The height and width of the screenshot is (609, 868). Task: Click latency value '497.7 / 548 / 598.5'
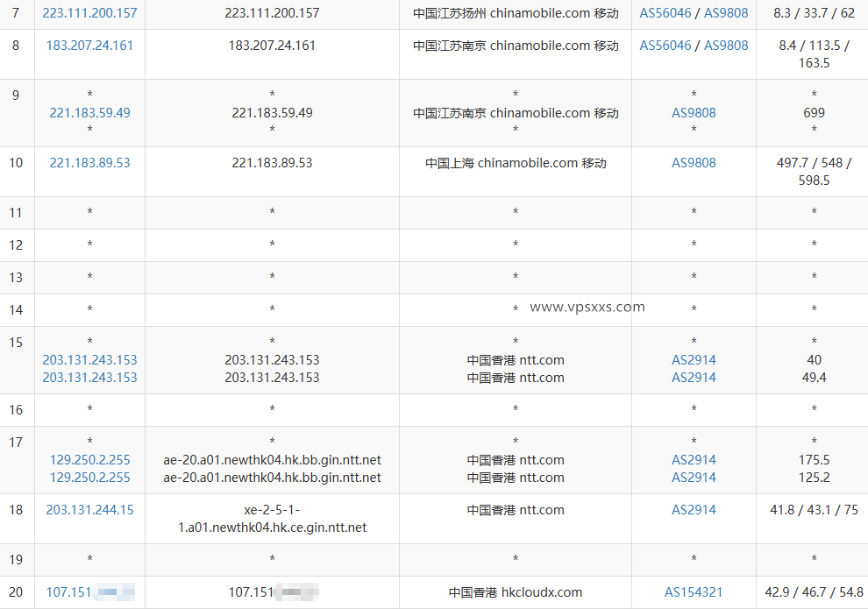click(814, 172)
